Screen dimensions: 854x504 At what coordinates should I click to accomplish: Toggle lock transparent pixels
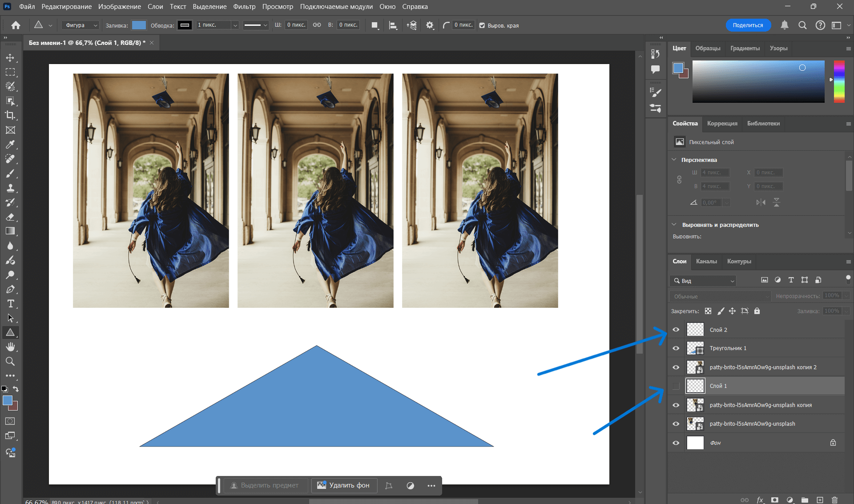point(708,311)
